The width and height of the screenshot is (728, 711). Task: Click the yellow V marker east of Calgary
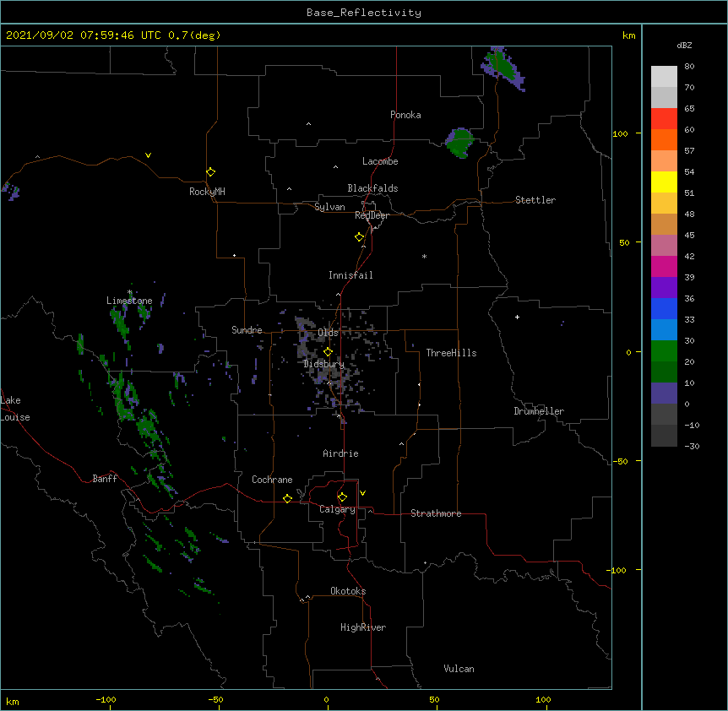click(x=362, y=493)
